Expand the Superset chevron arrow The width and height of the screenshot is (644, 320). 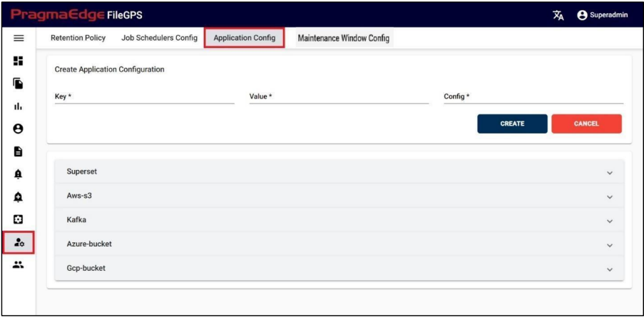(610, 173)
